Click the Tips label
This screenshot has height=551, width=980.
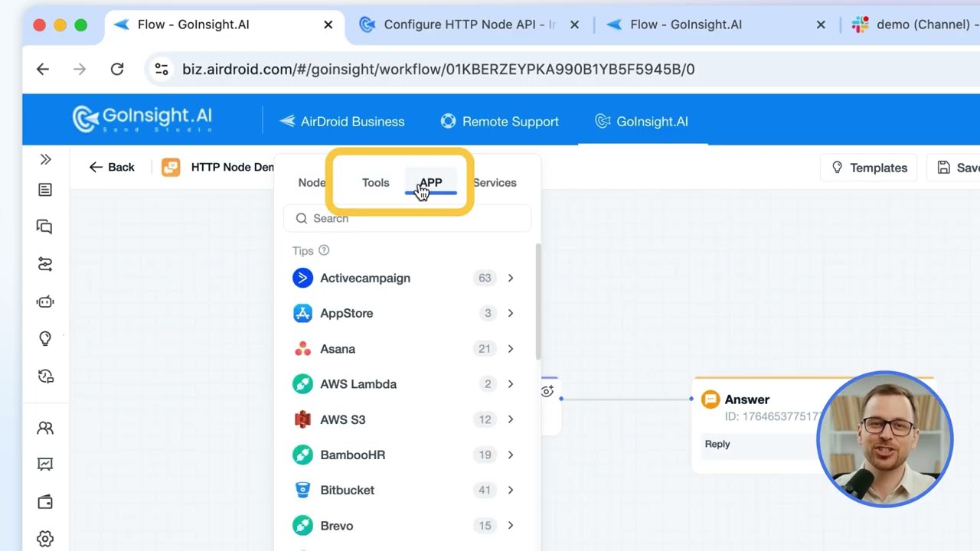tap(302, 250)
